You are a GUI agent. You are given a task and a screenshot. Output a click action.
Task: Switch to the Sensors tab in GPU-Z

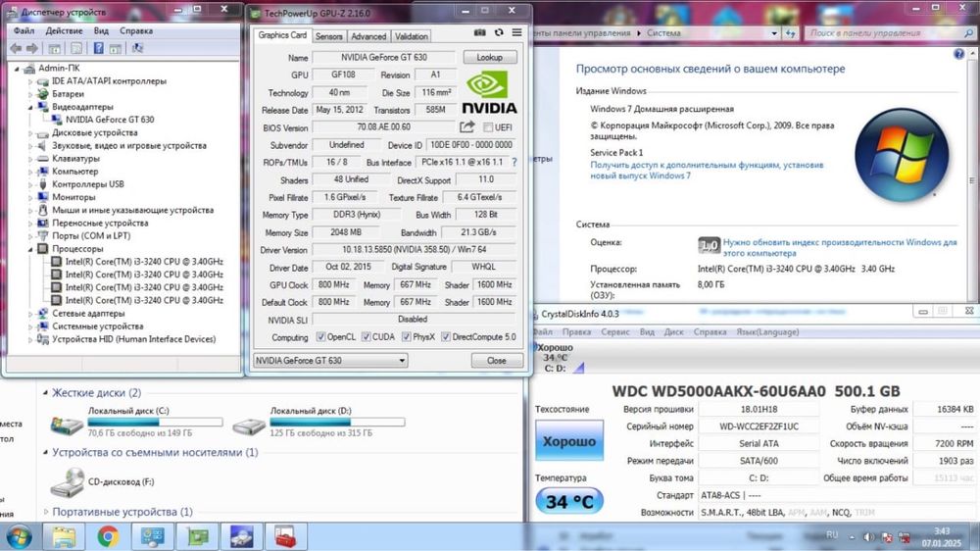[x=328, y=36]
